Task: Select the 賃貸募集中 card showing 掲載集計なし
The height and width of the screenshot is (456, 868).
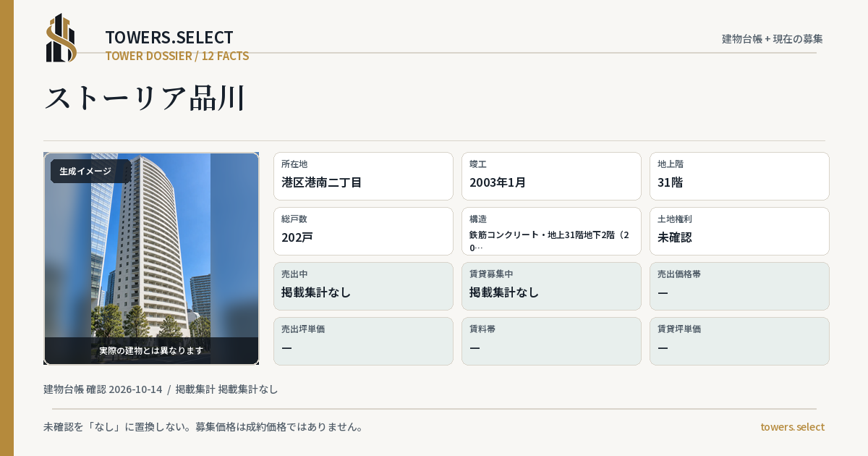Action: point(551,286)
